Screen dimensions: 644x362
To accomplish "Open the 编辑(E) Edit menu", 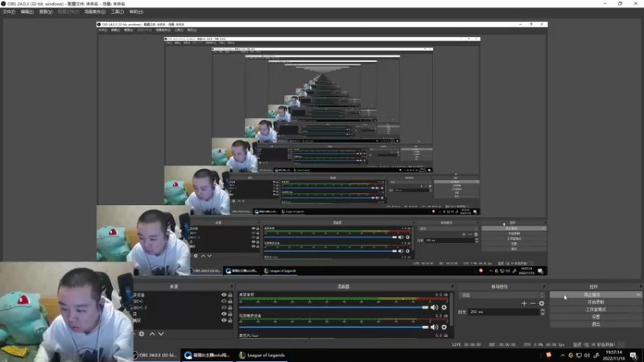I will [x=27, y=12].
